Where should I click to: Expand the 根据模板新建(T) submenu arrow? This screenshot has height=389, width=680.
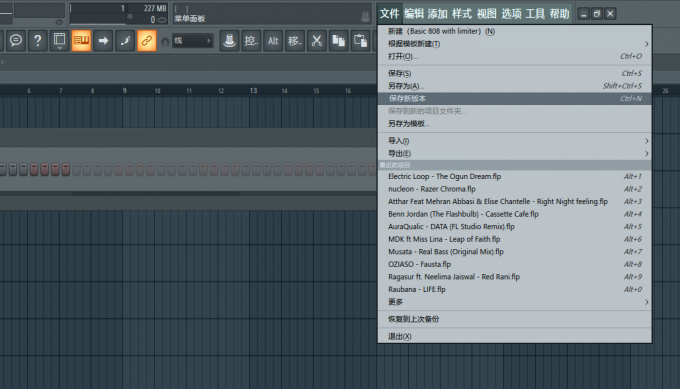coord(646,44)
